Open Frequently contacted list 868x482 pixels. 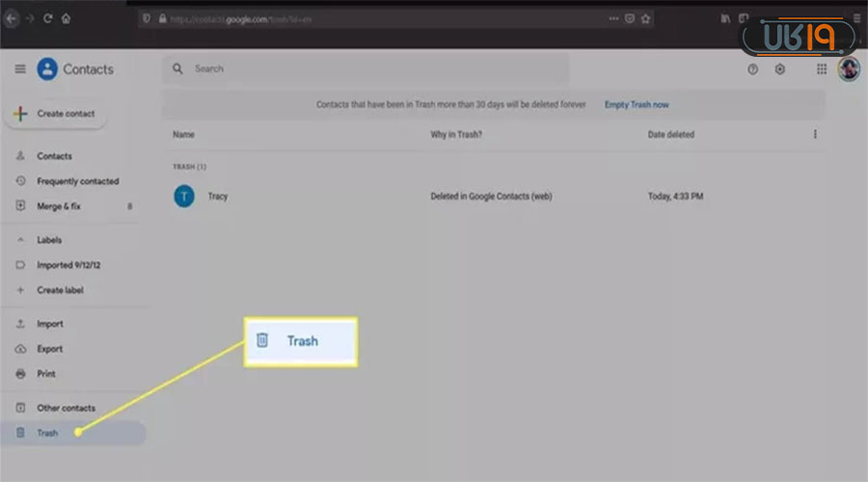pyautogui.click(x=77, y=181)
